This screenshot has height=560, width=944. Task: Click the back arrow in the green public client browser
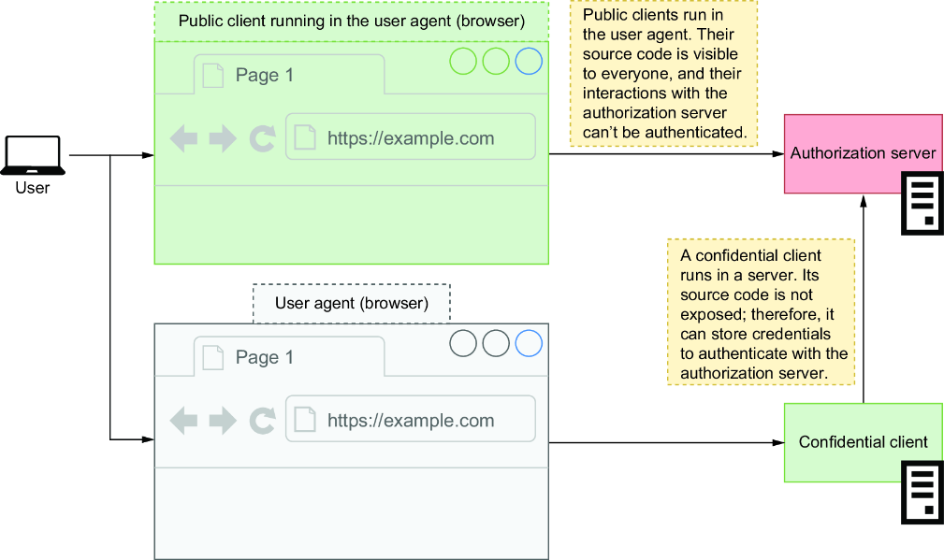(x=183, y=138)
